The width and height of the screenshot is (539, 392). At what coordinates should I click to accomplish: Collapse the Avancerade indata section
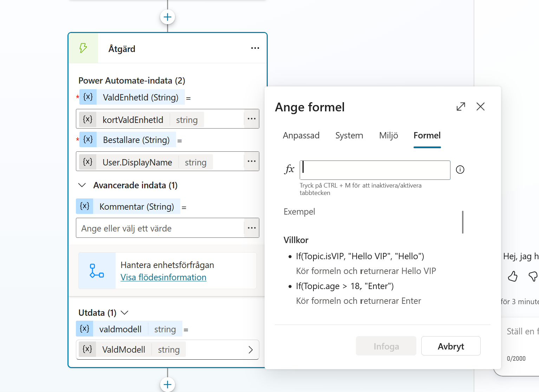coord(82,185)
